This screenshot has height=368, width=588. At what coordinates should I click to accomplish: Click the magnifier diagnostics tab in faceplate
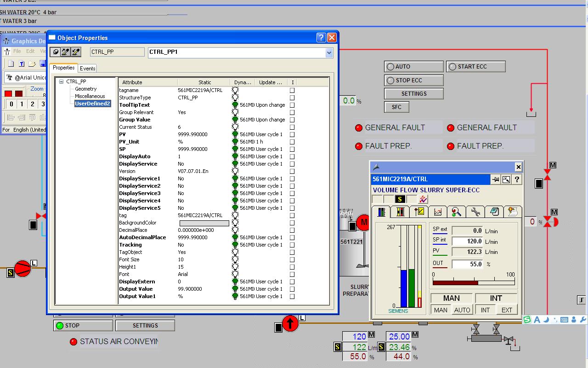pyautogui.click(x=456, y=212)
